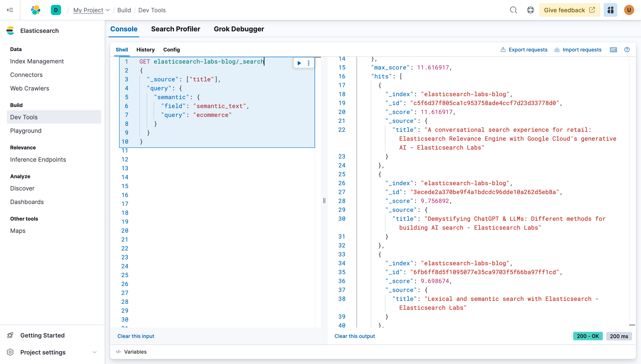Place cursor on GET elasticsearch-labs-blog/_search line

202,61
